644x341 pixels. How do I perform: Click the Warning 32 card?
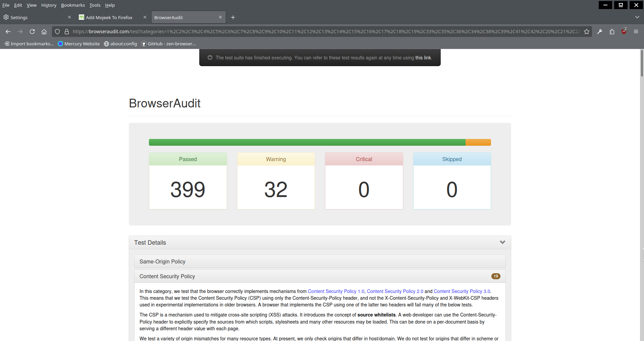(276, 181)
